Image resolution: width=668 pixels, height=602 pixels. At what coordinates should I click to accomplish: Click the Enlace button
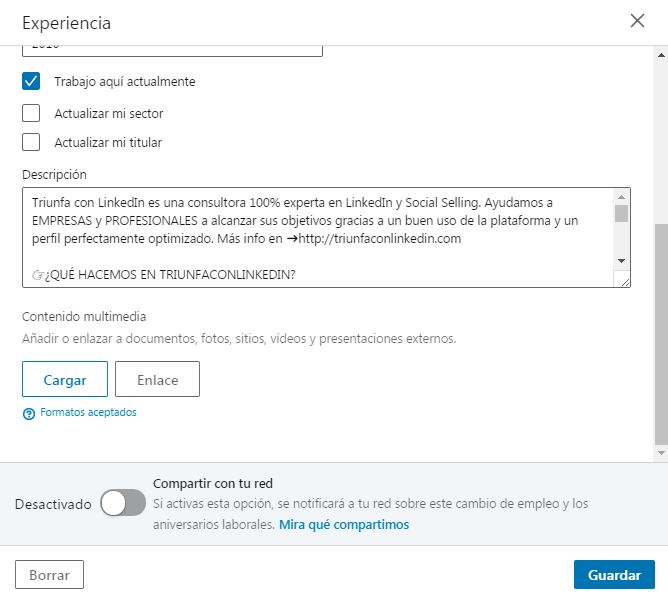(157, 380)
